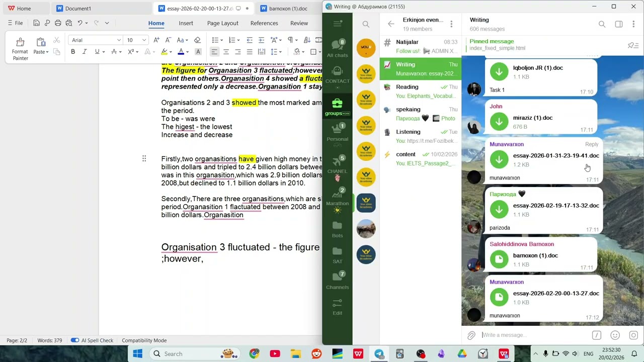The height and width of the screenshot is (362, 644).
Task: Click the Increase Font Size icon
Action: [x=156, y=40]
